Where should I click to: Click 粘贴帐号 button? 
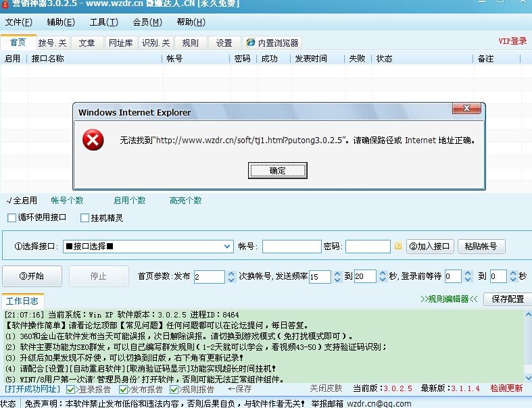coord(481,247)
